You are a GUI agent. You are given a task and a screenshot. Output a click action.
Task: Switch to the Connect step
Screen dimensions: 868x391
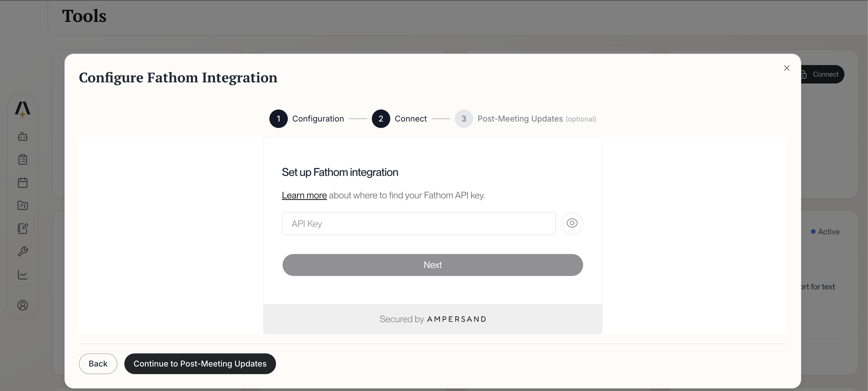[x=380, y=118]
